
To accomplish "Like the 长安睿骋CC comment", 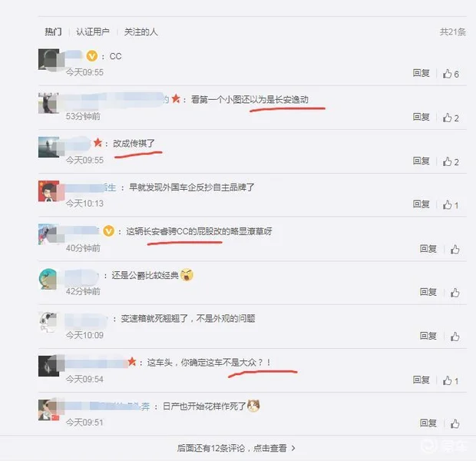I will [x=455, y=250].
